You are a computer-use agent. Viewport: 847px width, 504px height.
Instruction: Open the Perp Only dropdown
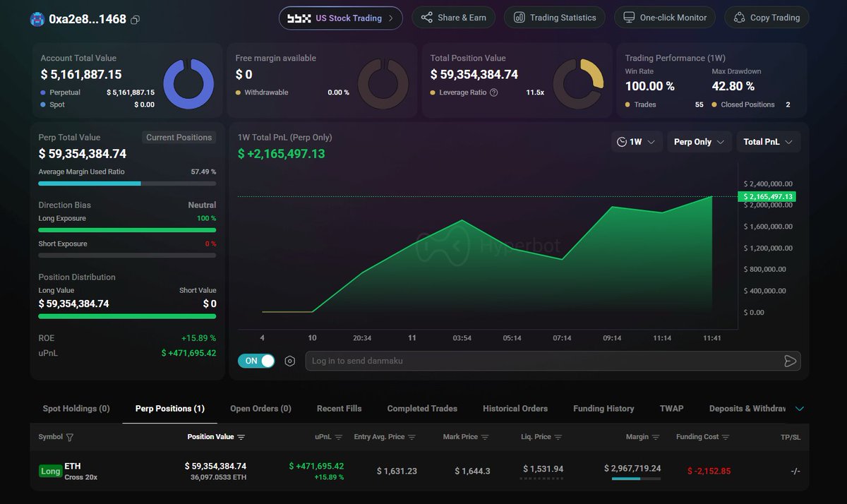click(x=699, y=142)
